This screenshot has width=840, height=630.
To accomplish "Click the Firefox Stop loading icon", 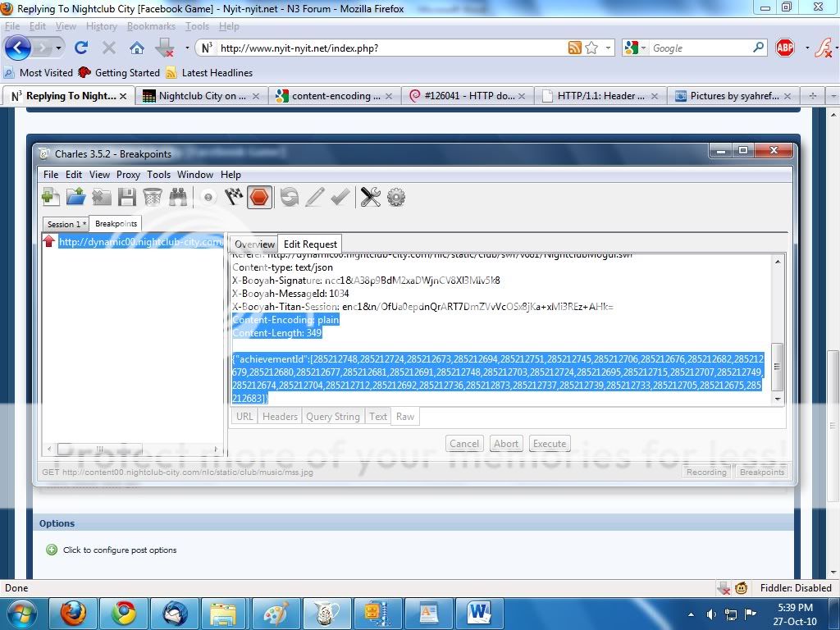I will pyautogui.click(x=109, y=48).
